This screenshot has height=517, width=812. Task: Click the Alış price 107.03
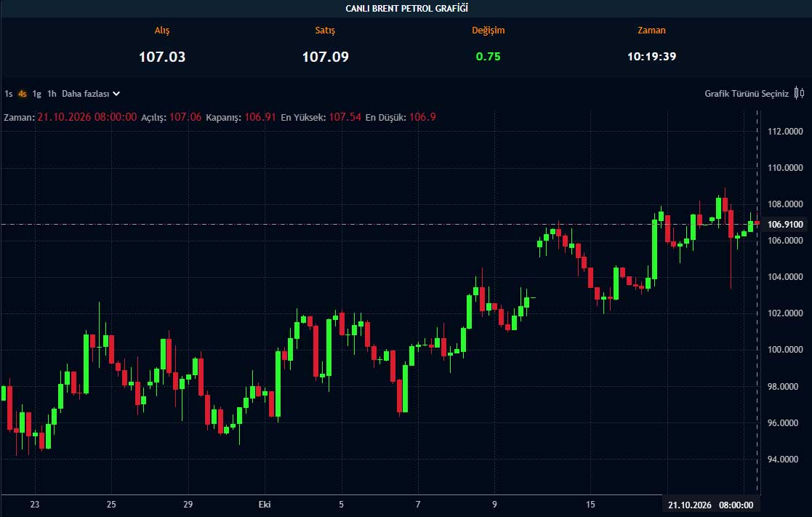162,57
